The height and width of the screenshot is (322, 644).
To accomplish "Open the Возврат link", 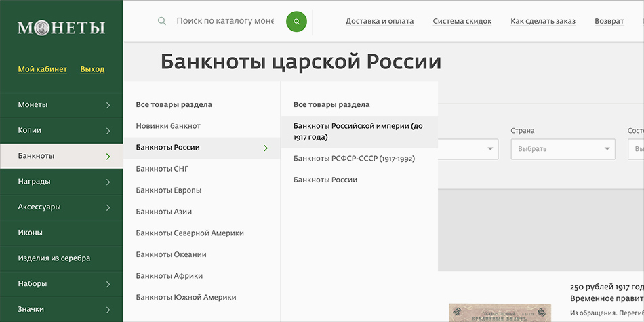I will coord(609,22).
